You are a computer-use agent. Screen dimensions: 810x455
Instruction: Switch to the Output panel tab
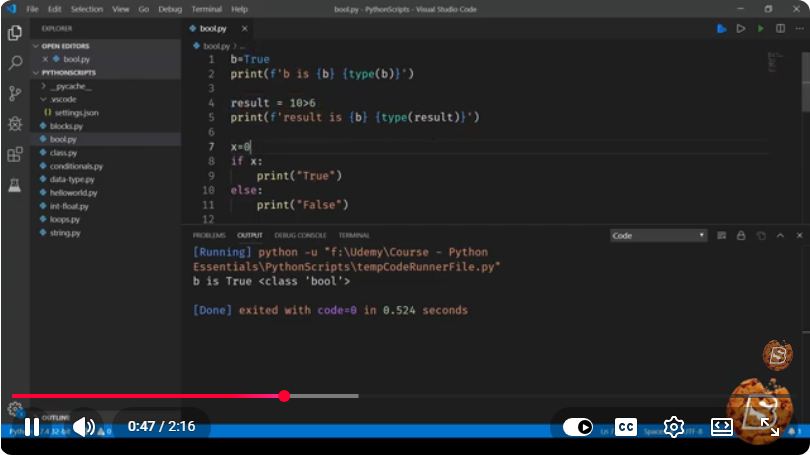[250, 236]
